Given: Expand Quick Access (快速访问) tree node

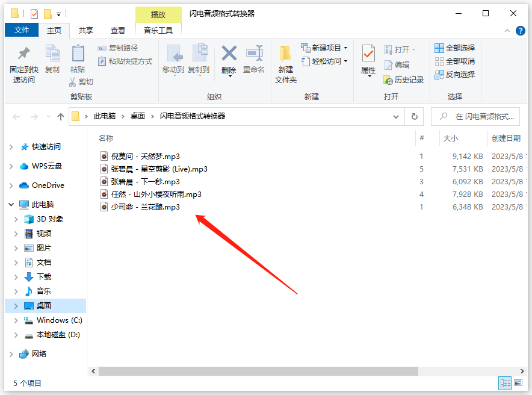Looking at the screenshot, I should (x=11, y=147).
